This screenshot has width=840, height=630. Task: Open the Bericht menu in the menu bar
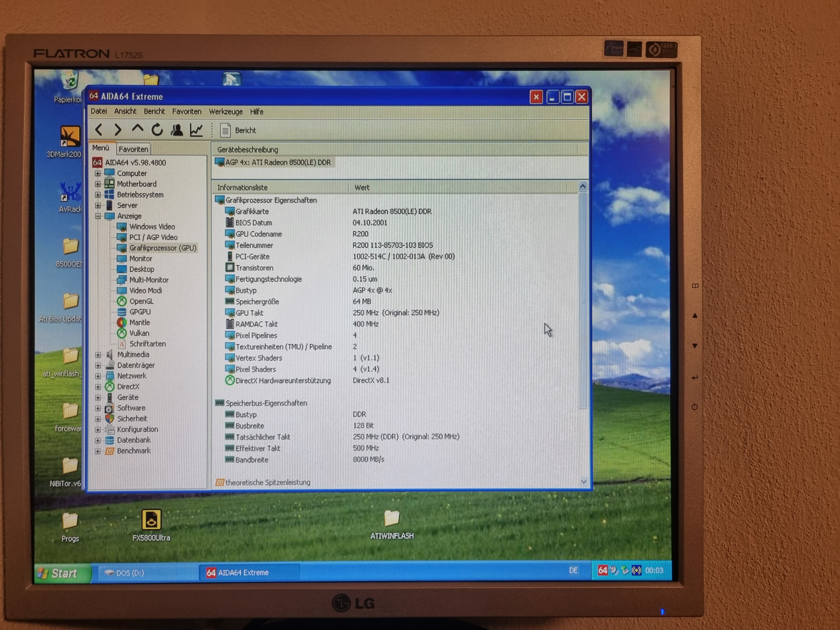point(154,111)
